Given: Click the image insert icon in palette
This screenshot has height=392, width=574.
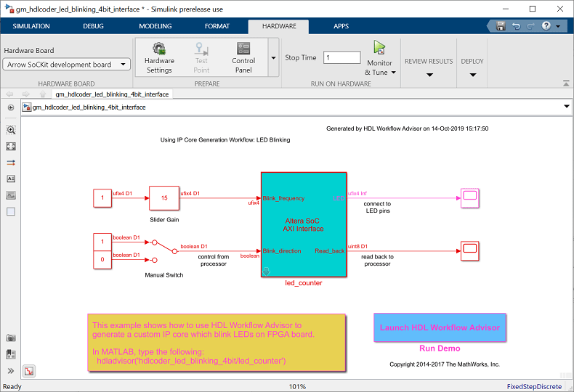Looking at the screenshot, I should click(11, 195).
